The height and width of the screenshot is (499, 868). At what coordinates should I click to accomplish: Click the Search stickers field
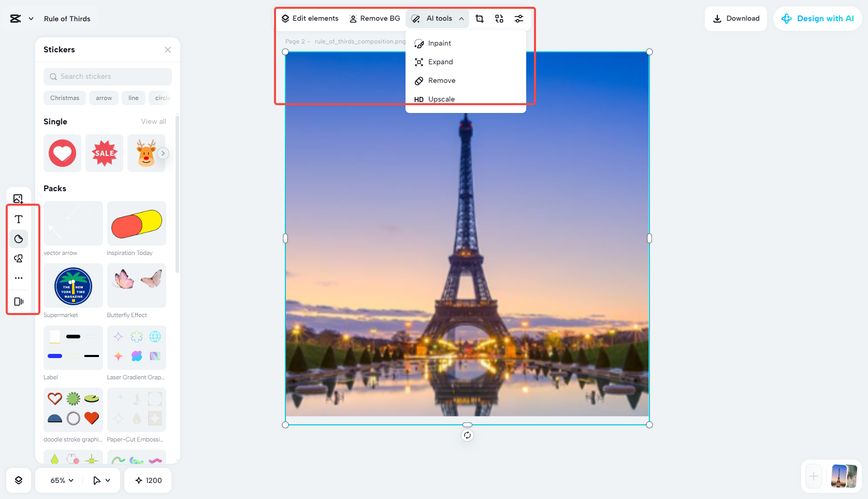(x=107, y=76)
